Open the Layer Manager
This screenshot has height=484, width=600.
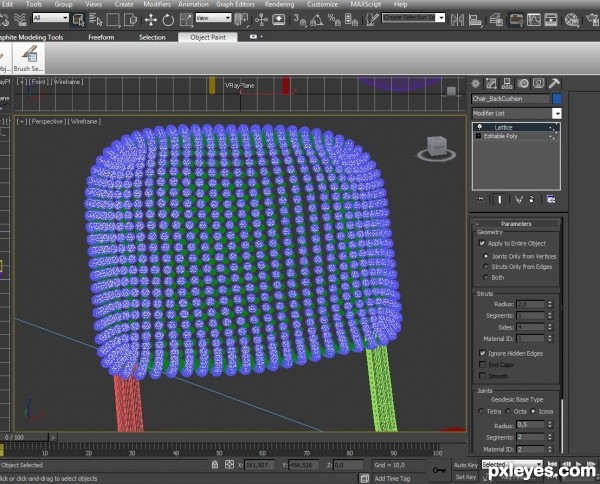coord(496,20)
